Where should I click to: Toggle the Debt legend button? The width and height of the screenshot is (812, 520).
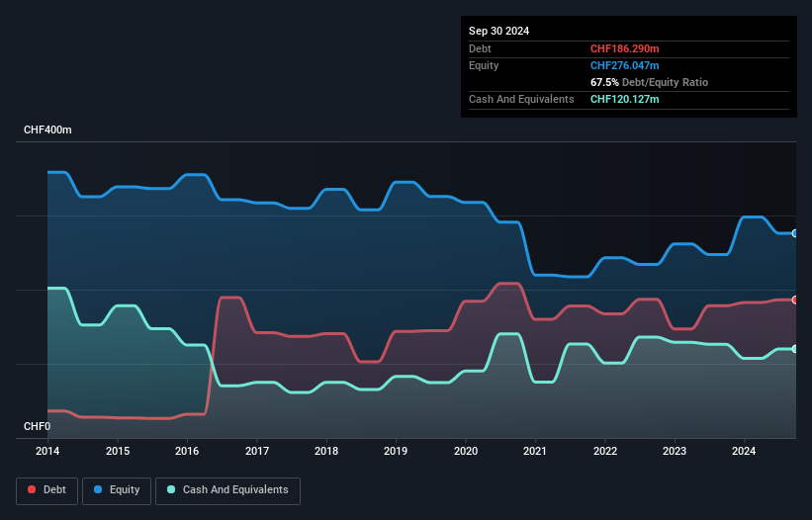[x=46, y=490]
